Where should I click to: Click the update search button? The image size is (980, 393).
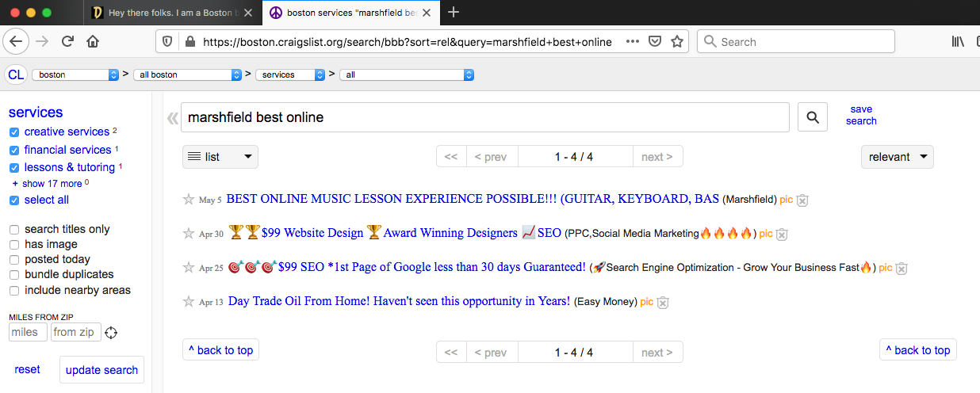tap(101, 370)
